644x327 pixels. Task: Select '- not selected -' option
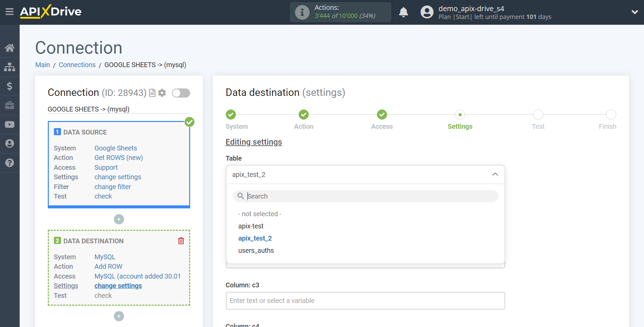click(x=260, y=214)
